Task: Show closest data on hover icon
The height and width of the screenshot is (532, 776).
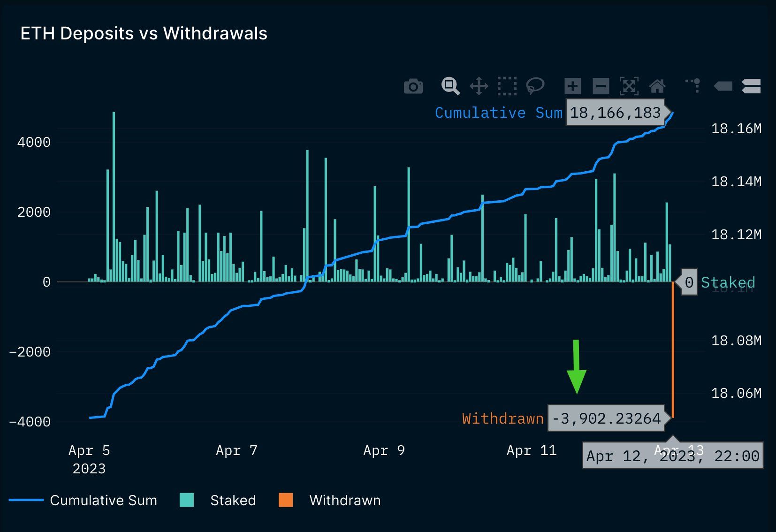Action: point(723,86)
